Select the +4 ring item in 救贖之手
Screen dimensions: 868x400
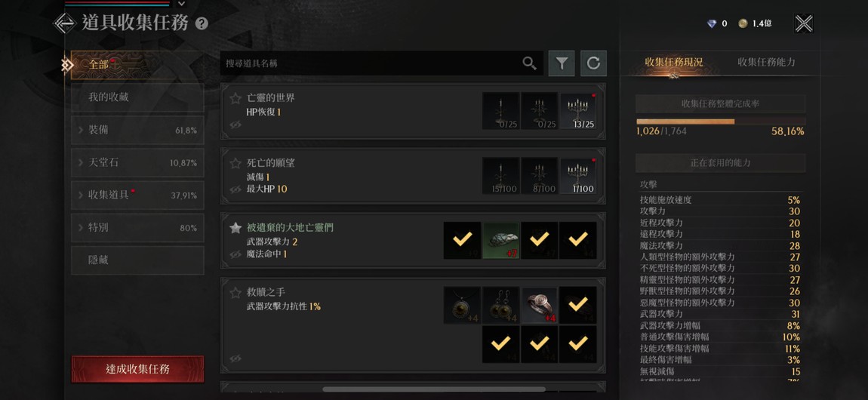(540, 305)
